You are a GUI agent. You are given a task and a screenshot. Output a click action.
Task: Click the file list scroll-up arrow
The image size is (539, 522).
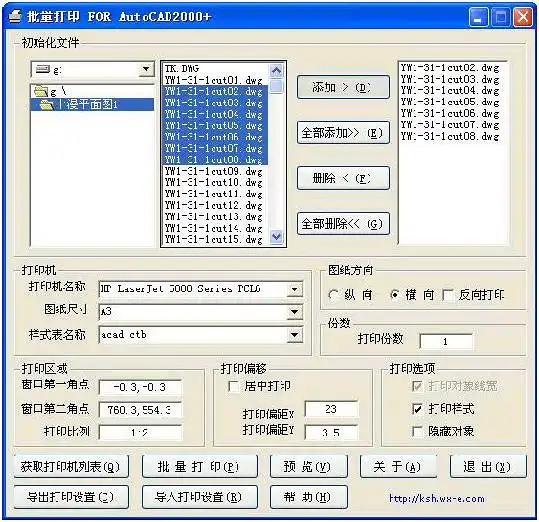276,71
